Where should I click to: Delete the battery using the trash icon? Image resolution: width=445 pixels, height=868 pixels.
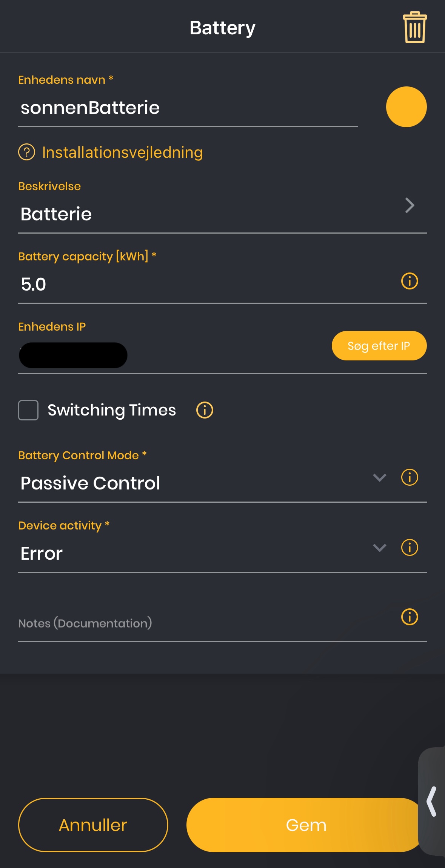(x=415, y=27)
